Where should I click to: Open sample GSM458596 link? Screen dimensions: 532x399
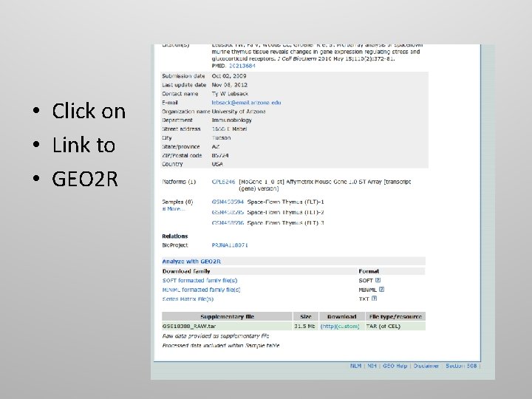(228, 223)
